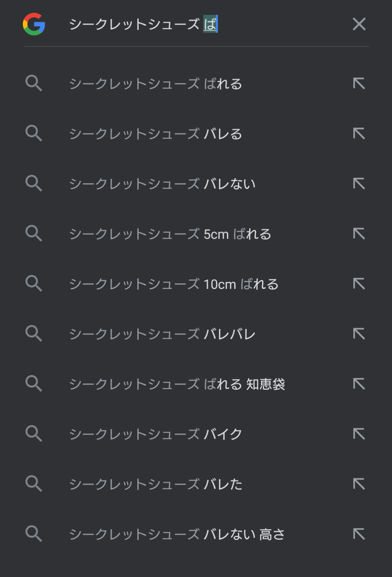Click the Google logo icon
Viewport: 392px width, 577px height.
[34, 24]
